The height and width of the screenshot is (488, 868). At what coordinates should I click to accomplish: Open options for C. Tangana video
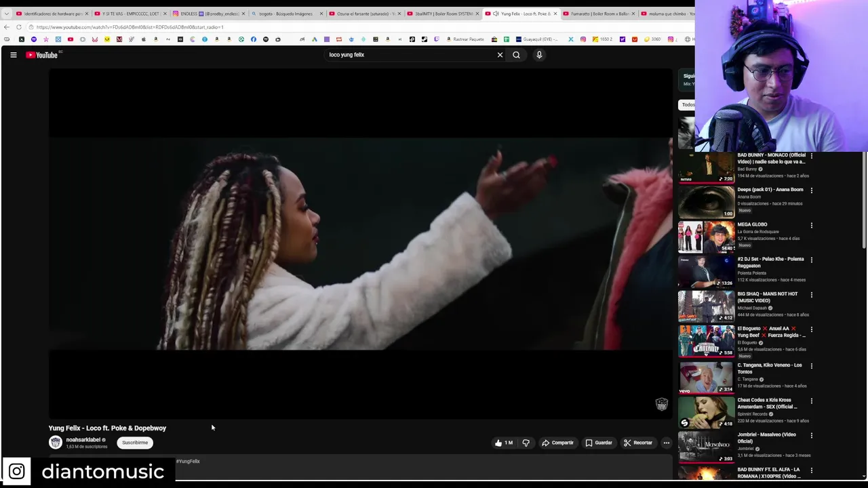coord(811,366)
